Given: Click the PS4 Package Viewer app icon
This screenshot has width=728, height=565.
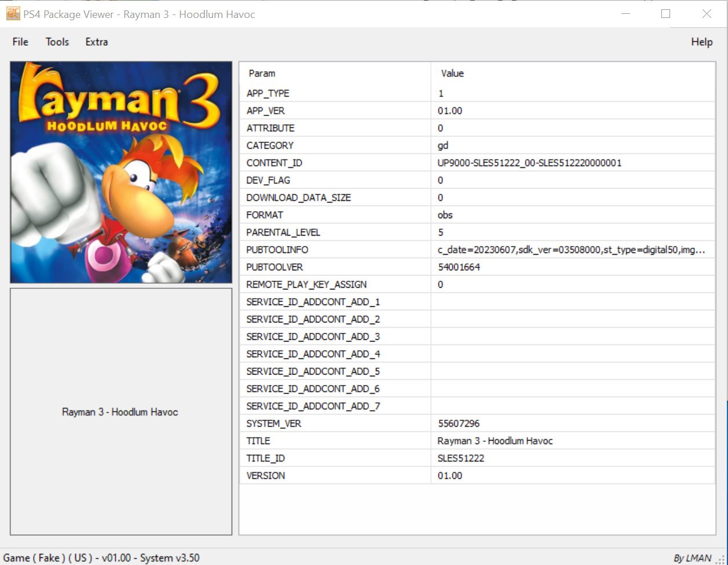Looking at the screenshot, I should pos(13,14).
